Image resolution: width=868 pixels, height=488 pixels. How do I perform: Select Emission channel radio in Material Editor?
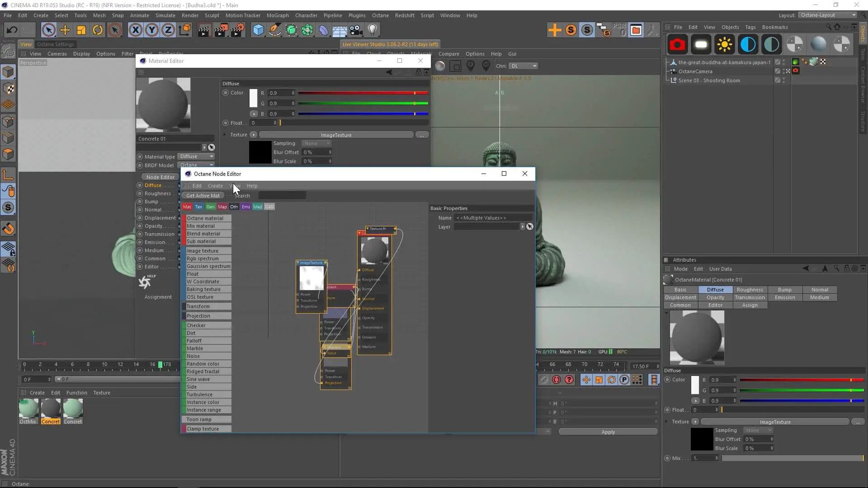tap(140, 242)
